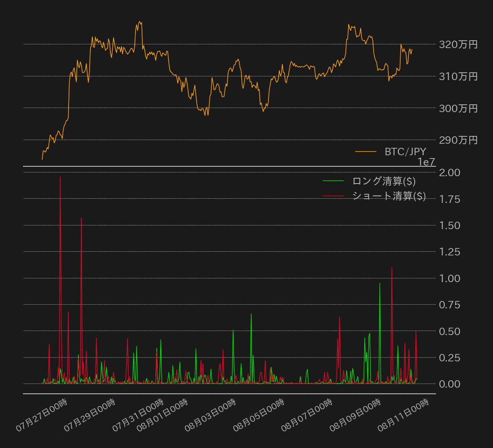Screen dimensions: 493x448
Task: Select the ショート清算($) legend label
Action: click(x=389, y=196)
